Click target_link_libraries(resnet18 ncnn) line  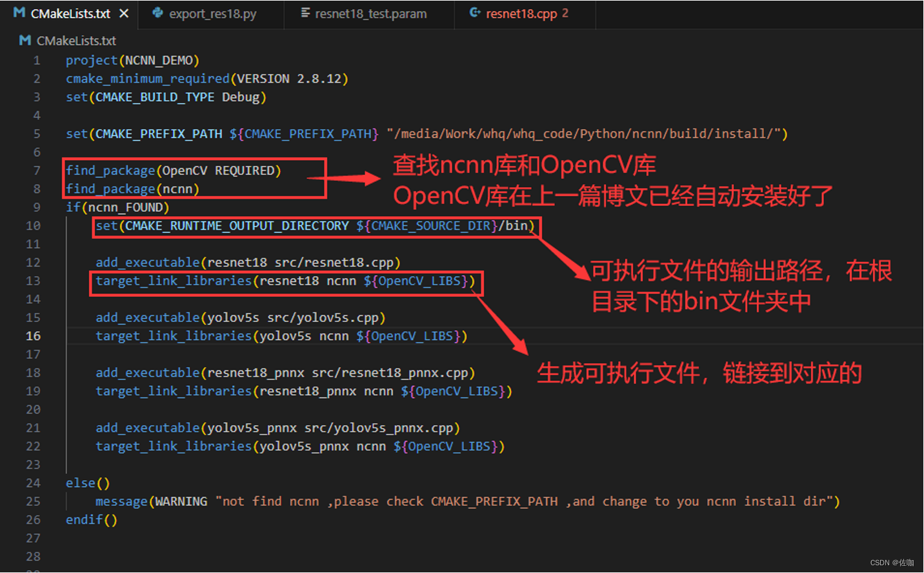coord(285,281)
